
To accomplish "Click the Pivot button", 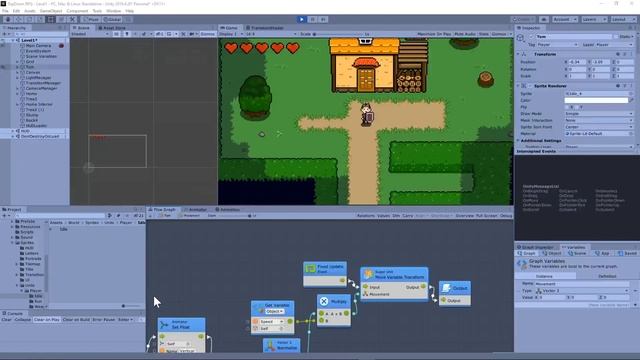I will [x=91, y=19].
